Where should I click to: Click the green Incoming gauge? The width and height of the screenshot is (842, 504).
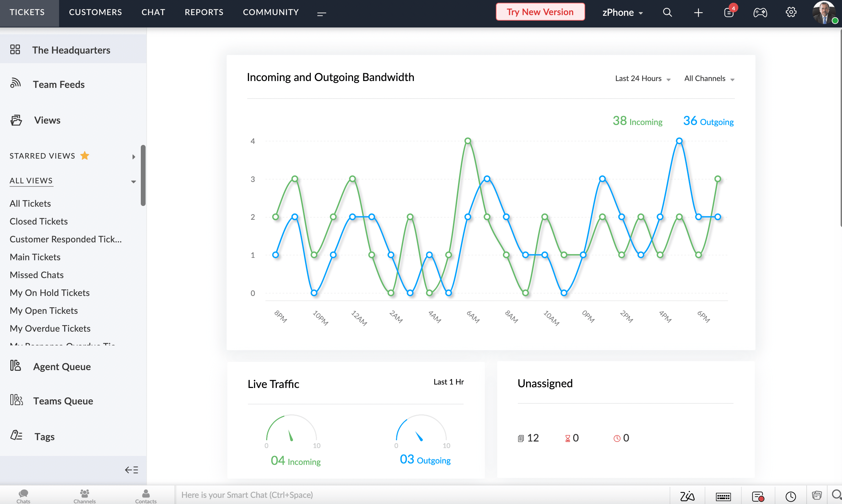pyautogui.click(x=291, y=428)
